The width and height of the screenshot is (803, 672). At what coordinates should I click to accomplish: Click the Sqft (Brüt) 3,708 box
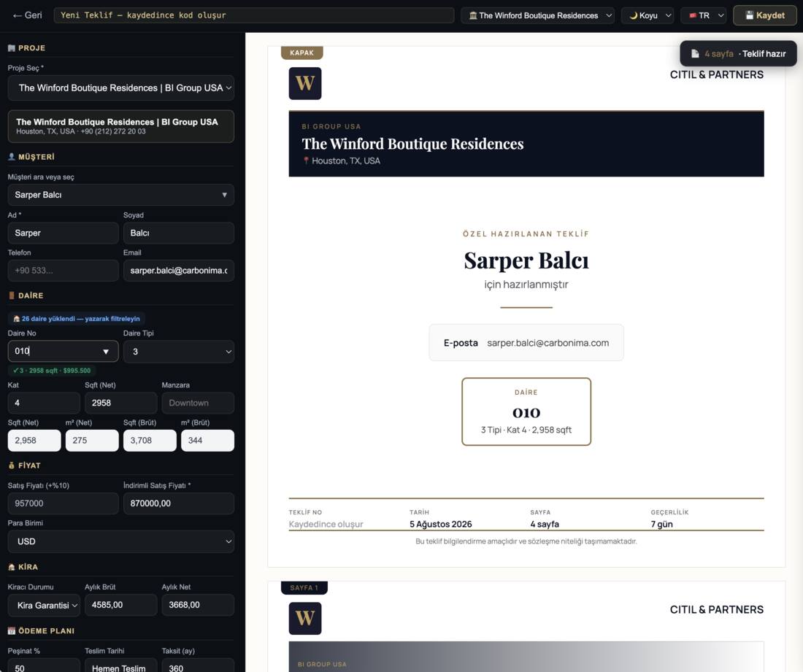point(150,440)
